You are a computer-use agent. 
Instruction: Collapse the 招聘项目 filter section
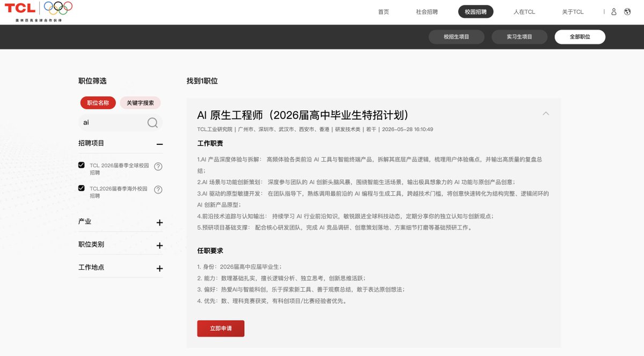coord(159,144)
